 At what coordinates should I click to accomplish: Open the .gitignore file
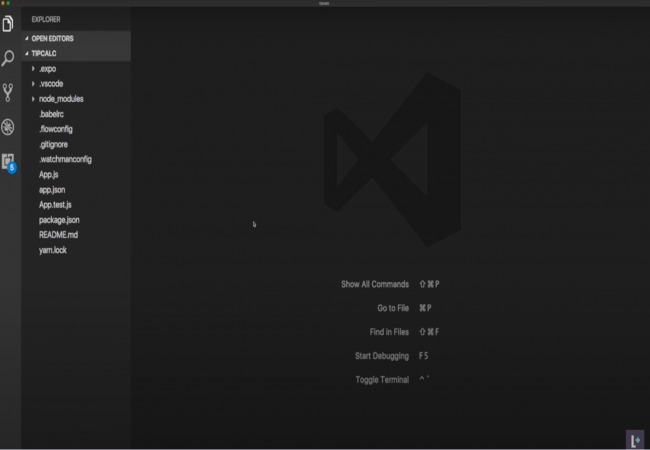click(76, 144)
